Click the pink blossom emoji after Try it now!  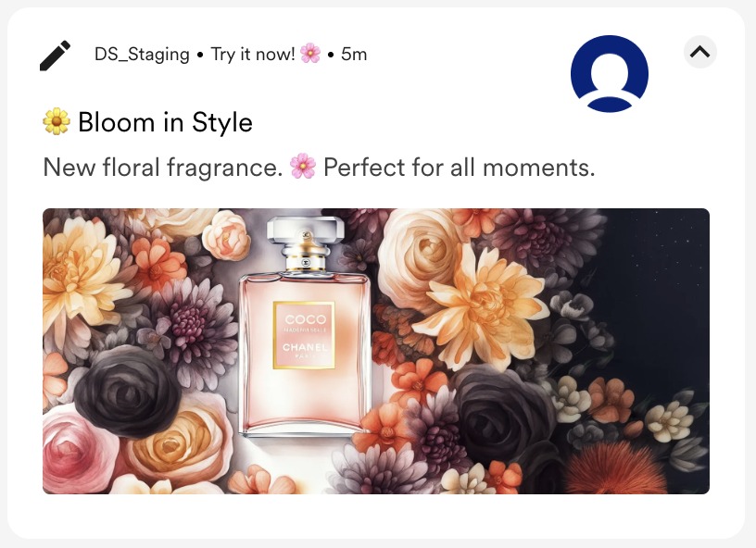coord(310,54)
